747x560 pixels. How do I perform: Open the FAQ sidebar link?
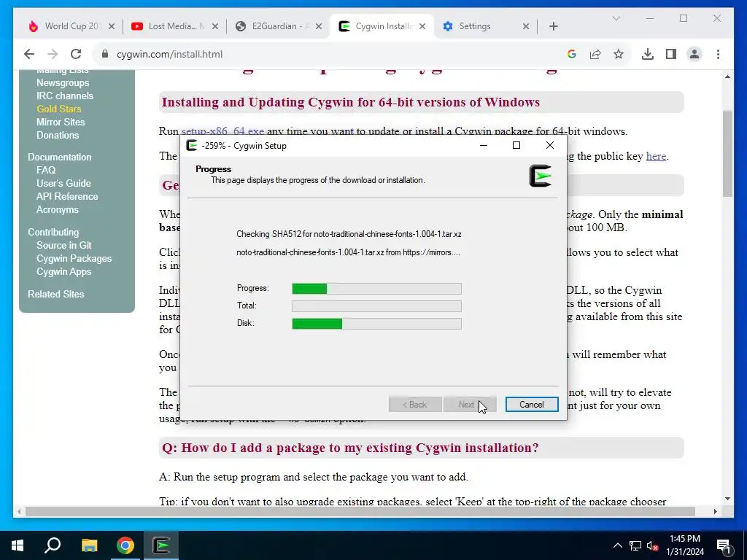pos(46,171)
